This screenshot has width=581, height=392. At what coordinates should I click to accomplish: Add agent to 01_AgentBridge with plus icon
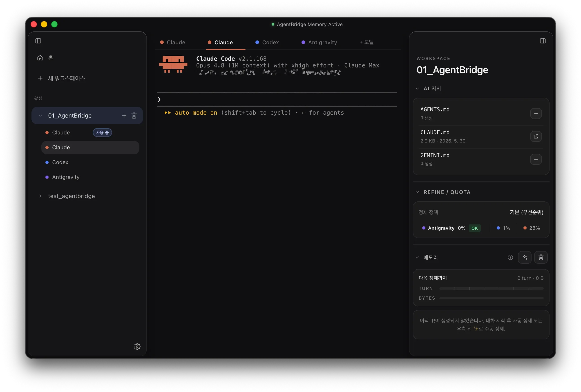[124, 116]
